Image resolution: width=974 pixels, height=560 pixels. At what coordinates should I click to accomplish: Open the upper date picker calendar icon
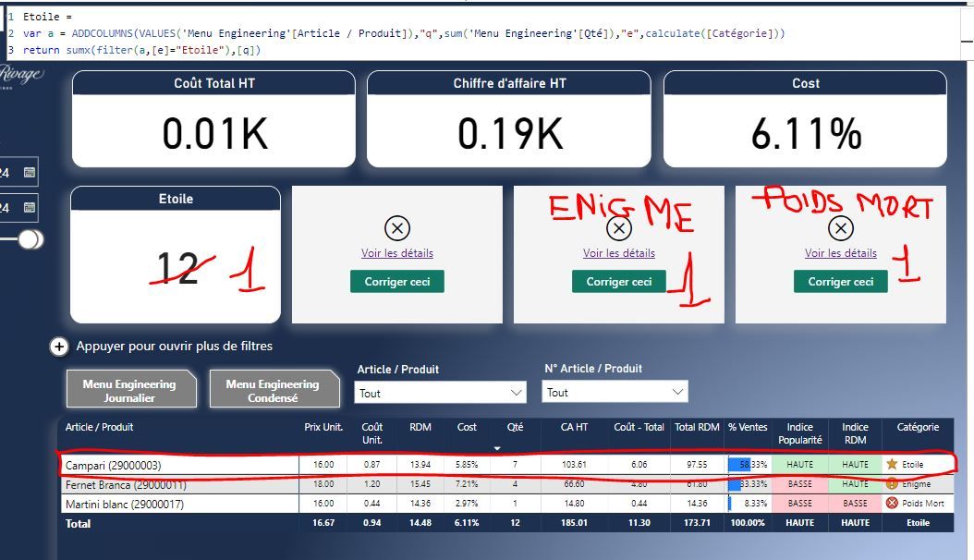(30, 173)
